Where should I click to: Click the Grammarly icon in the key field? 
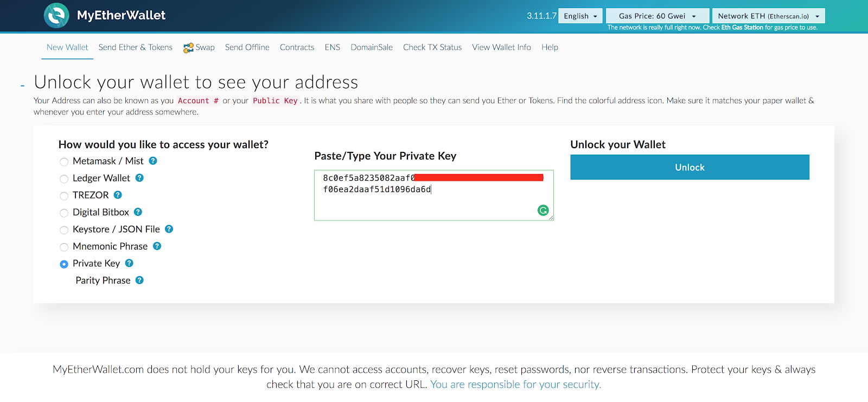tap(542, 210)
